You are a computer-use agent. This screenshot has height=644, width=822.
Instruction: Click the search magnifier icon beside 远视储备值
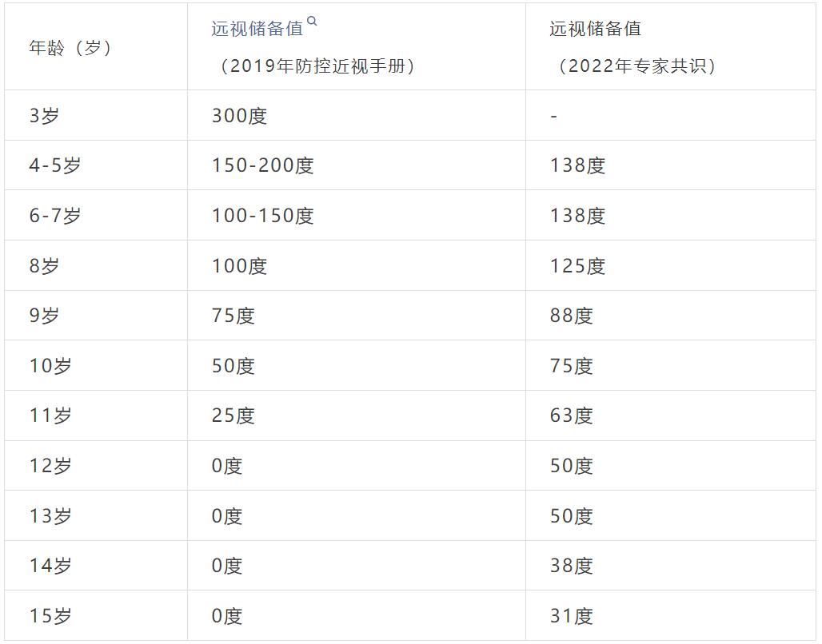tap(312, 22)
